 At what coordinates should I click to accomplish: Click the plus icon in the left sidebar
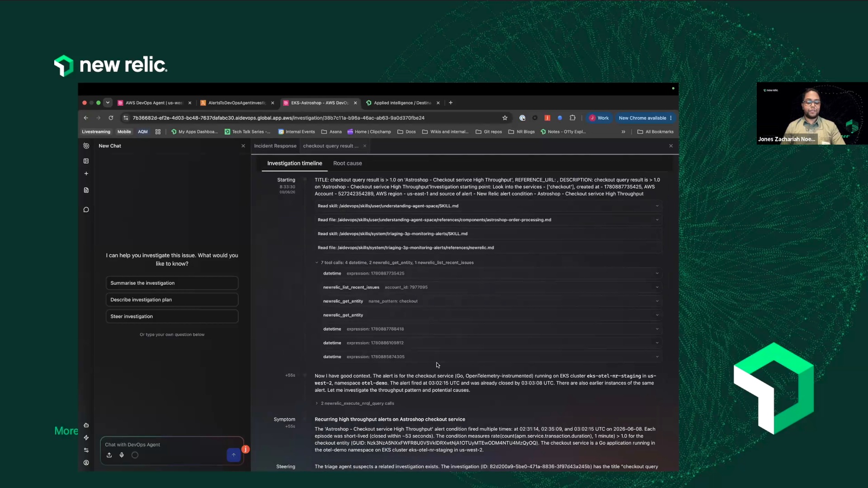(86, 174)
